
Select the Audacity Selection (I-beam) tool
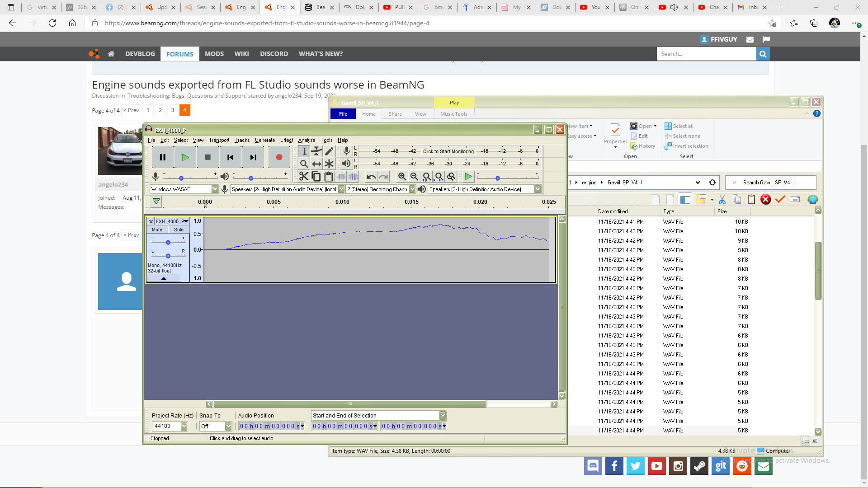pos(304,151)
